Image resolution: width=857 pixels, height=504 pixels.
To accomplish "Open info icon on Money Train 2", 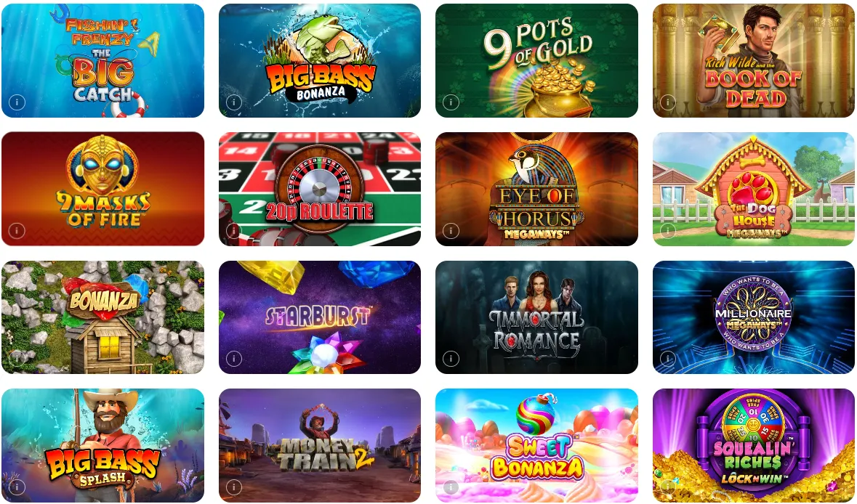I will (x=234, y=487).
